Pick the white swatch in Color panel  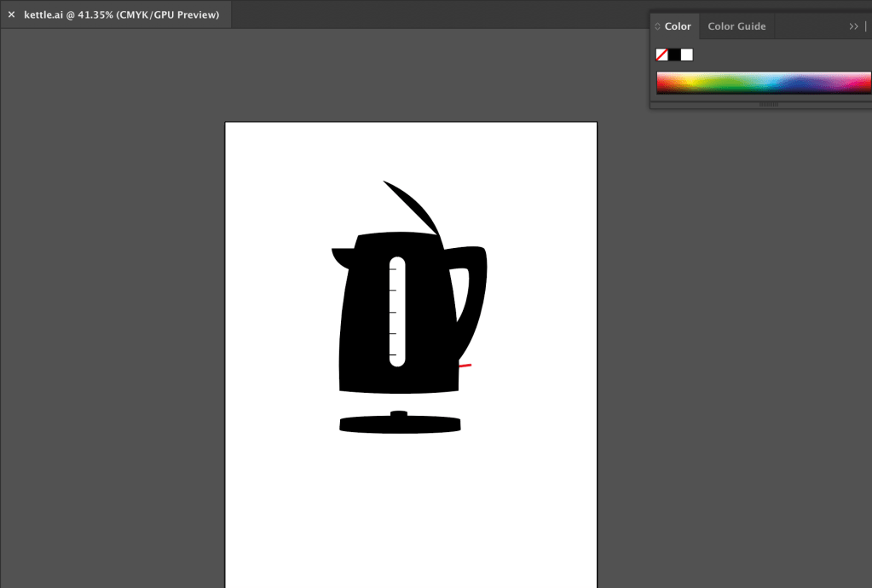[687, 55]
